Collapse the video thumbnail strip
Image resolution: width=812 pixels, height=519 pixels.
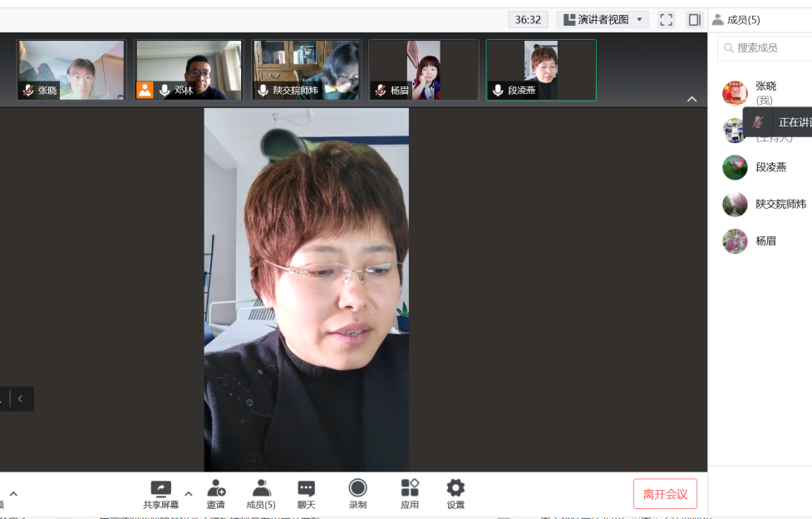(x=691, y=99)
